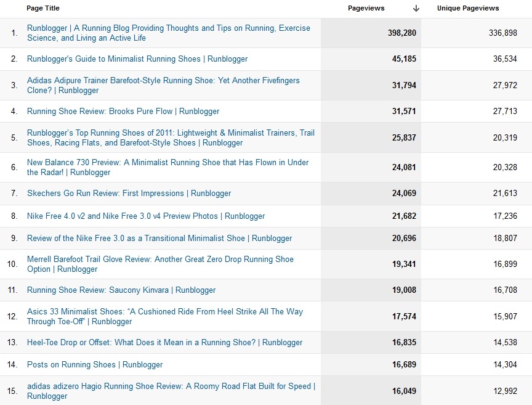This screenshot has height=405, width=532.
Task: Select the unique pageviews value 20,319
Action: (x=505, y=137)
